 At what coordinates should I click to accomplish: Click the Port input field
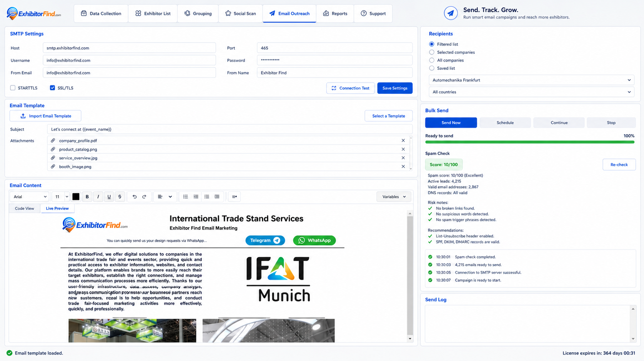334,48
